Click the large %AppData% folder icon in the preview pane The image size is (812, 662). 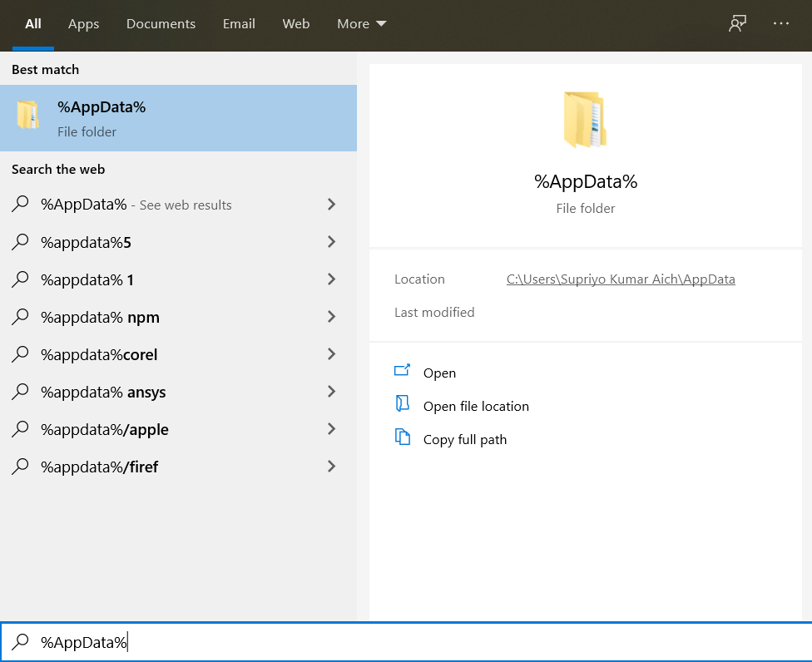tap(585, 119)
